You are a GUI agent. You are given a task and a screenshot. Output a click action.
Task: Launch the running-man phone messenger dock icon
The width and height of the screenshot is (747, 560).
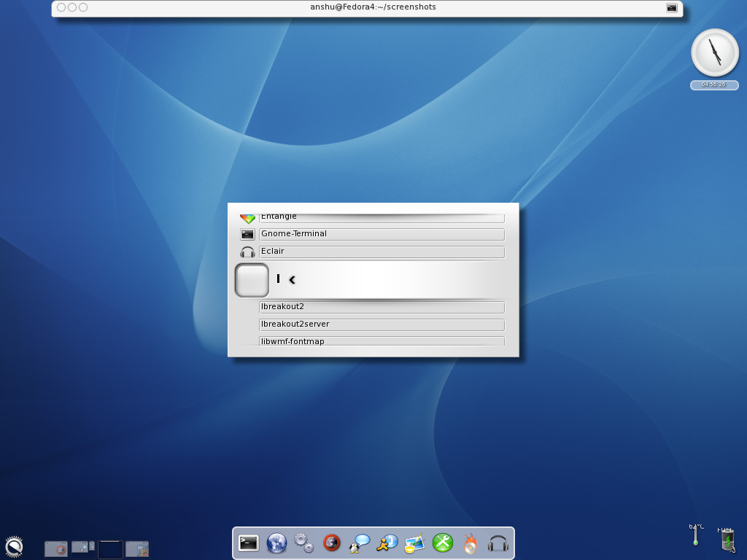(387, 542)
